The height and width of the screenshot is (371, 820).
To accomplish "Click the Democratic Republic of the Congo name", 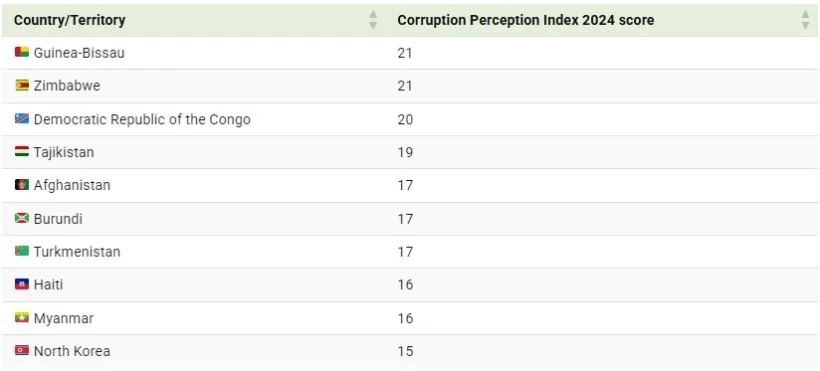I will click(x=142, y=119).
